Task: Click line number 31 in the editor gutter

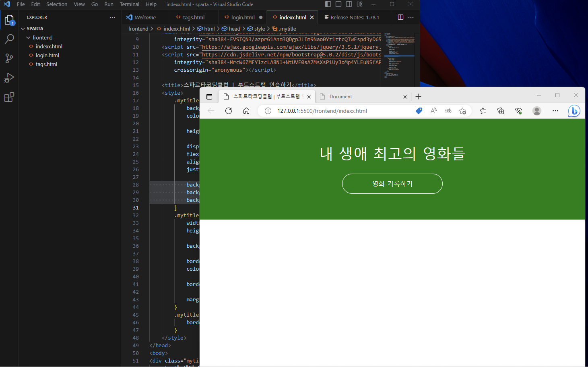Action: pos(136,208)
